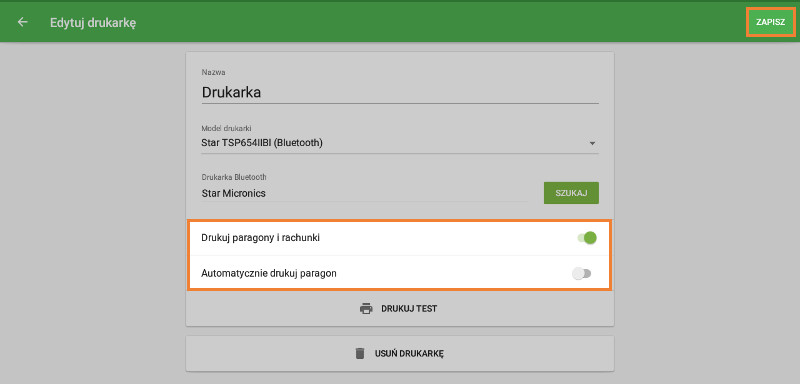Viewport: 800px width, 384px height.
Task: Enable the Automatycznie drukuj paragon switch
Action: (582, 274)
